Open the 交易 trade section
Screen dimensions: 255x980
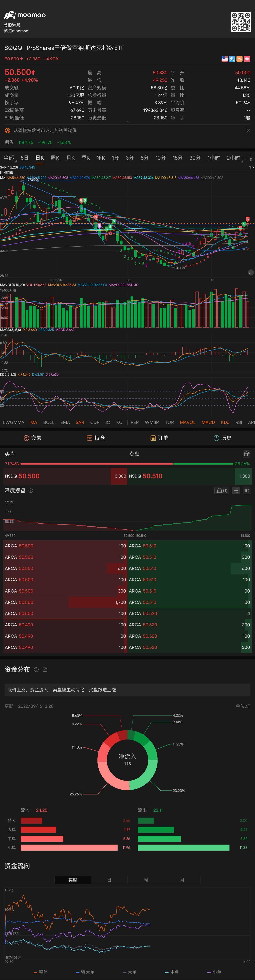click(x=32, y=438)
